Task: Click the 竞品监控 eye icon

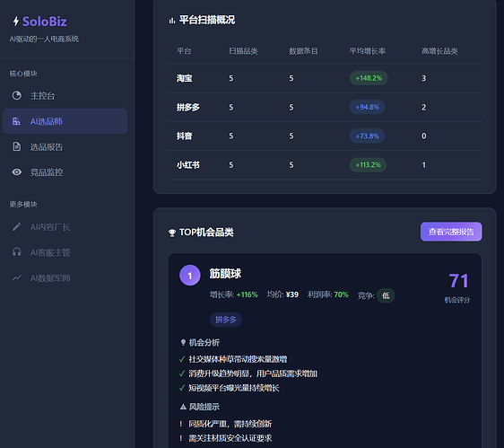Action: [x=17, y=172]
